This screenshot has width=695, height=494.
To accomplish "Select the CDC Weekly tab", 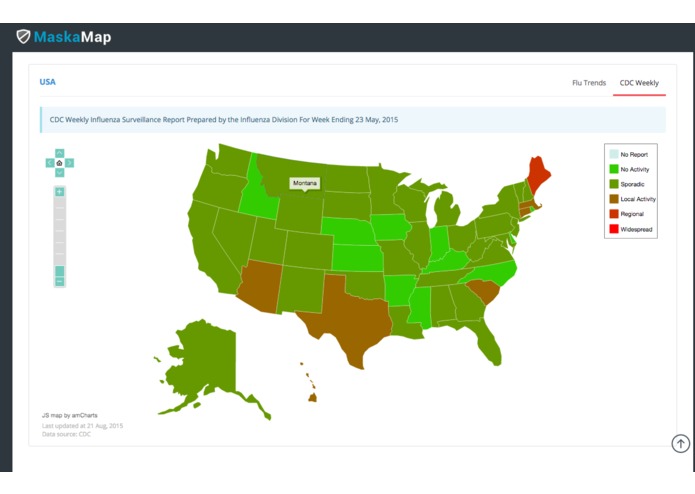I will pos(639,83).
